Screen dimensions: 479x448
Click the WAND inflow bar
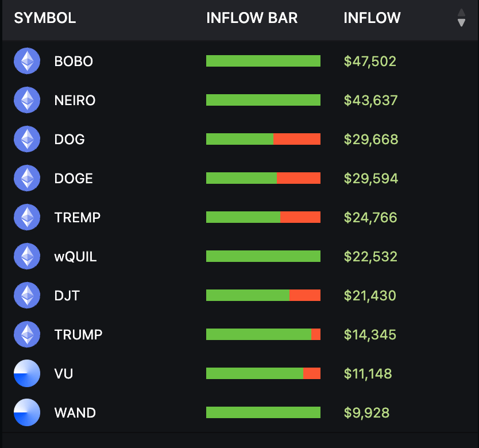click(x=263, y=412)
